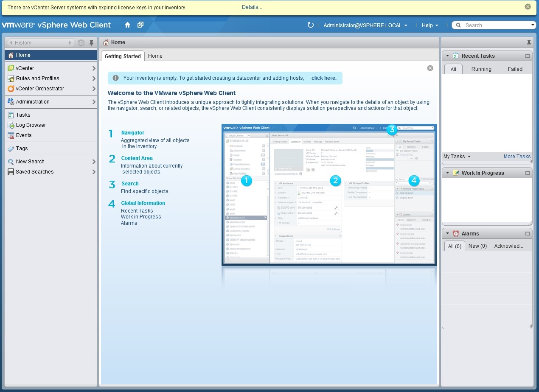
Task: Click the Administration icon
Action: point(11,102)
